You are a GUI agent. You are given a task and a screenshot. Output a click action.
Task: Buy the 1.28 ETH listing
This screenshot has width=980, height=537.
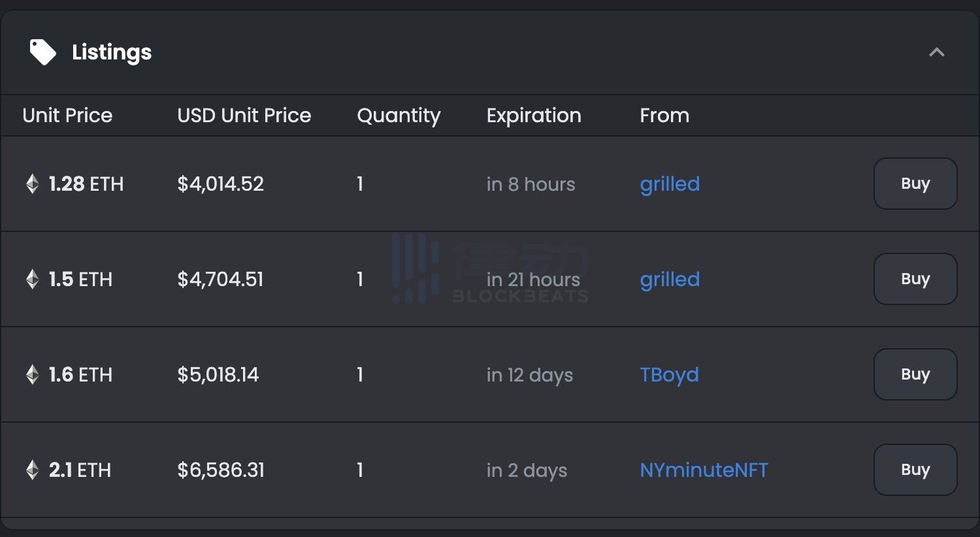(915, 184)
